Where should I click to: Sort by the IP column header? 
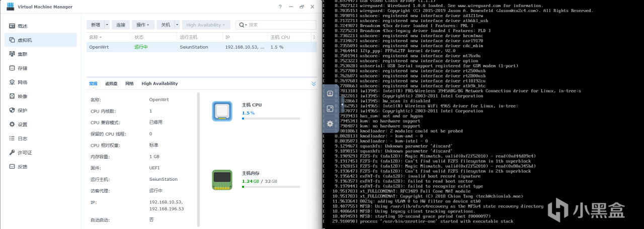(245, 37)
